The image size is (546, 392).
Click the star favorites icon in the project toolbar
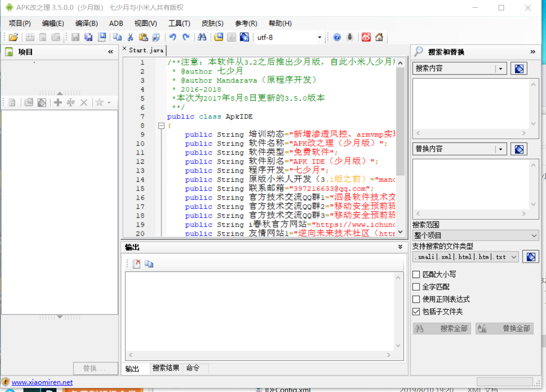99,103
